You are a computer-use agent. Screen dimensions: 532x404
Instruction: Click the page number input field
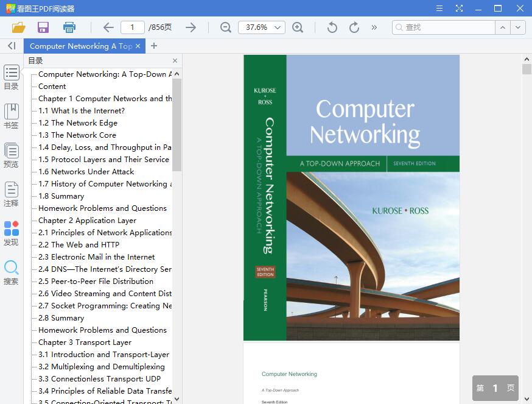[x=133, y=27]
